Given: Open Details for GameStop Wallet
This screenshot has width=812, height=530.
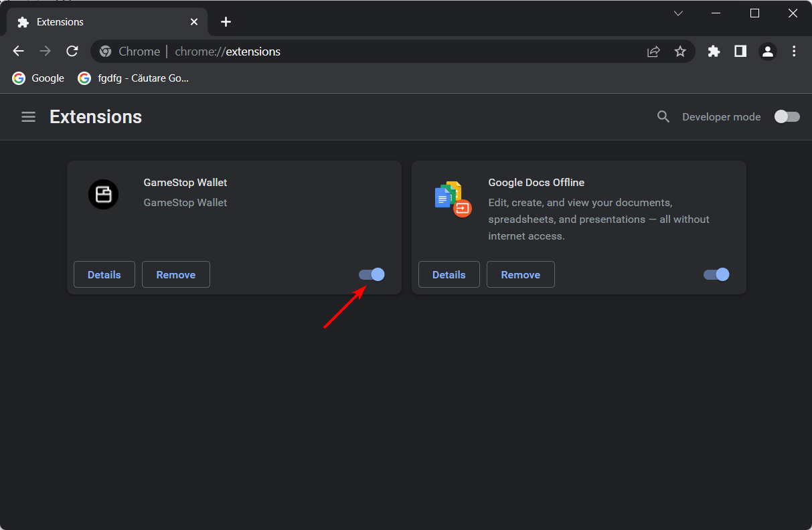Looking at the screenshot, I should point(104,274).
